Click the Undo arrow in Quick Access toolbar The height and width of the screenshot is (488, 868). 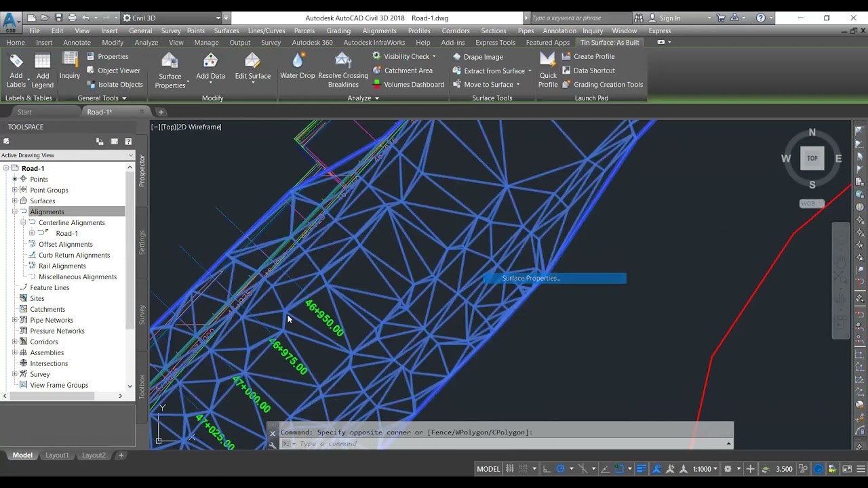pos(86,18)
